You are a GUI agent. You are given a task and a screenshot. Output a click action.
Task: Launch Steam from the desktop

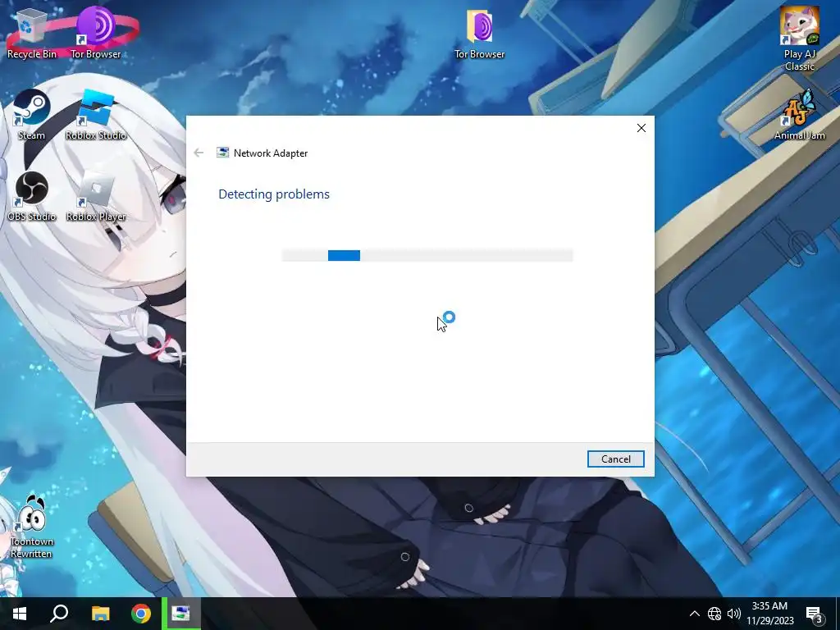tap(32, 115)
